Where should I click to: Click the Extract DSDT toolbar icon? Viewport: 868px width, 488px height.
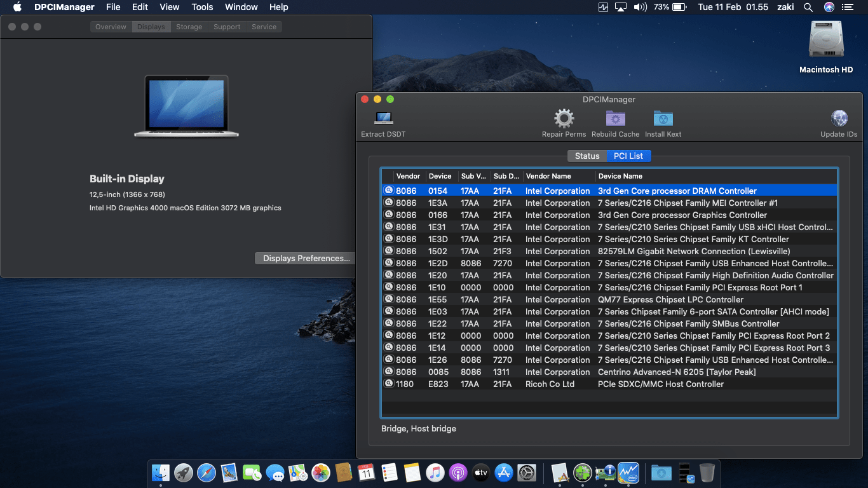pyautogui.click(x=383, y=118)
